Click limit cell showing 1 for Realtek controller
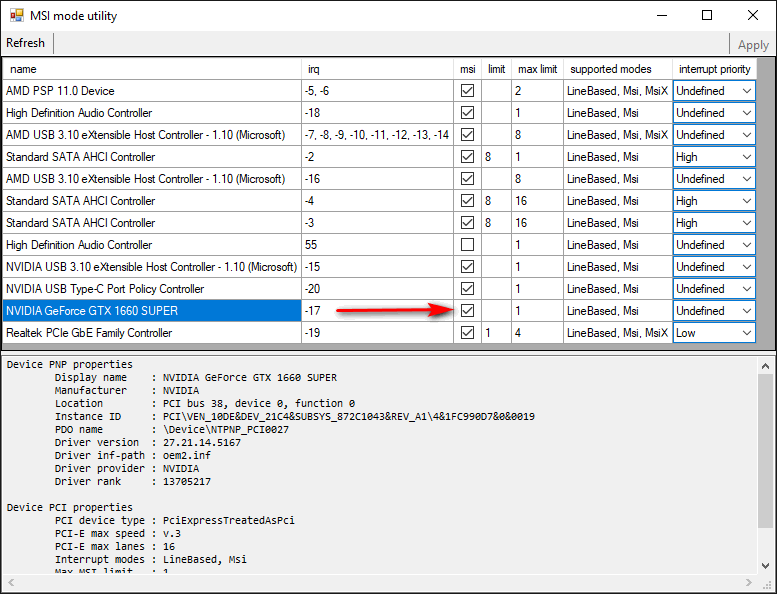This screenshot has height=594, width=777. [496, 332]
